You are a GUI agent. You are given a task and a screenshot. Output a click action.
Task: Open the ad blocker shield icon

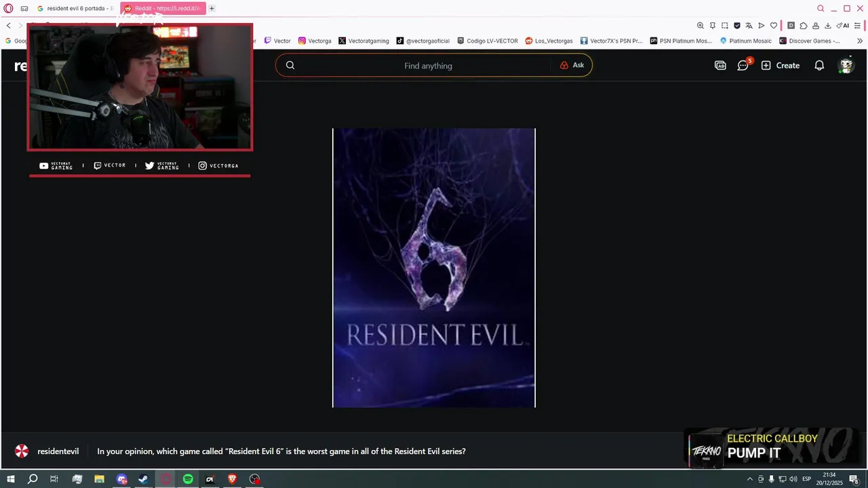tap(737, 26)
